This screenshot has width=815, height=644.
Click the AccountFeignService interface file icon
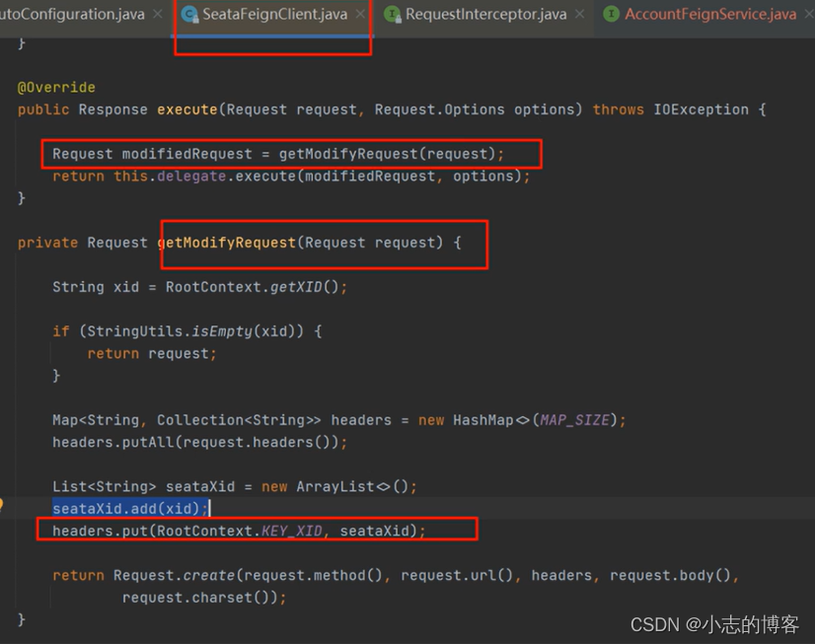[x=612, y=15]
